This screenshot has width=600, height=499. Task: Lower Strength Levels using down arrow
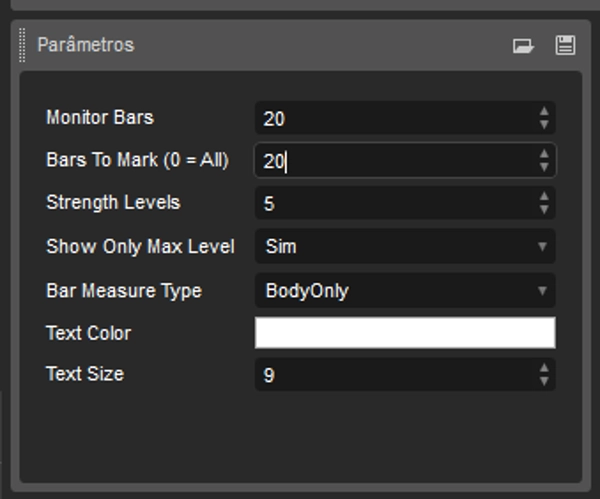coord(544,210)
